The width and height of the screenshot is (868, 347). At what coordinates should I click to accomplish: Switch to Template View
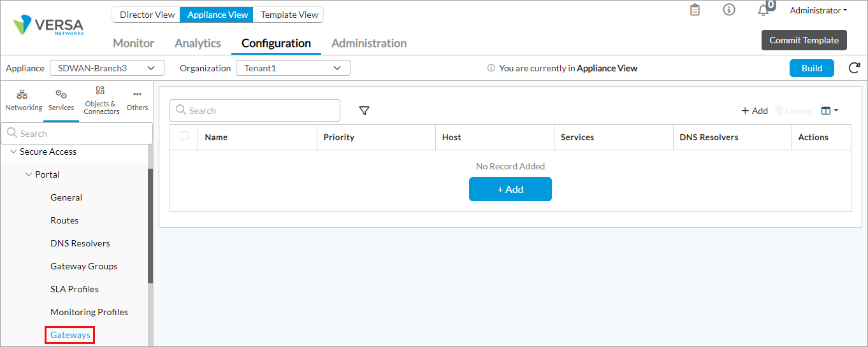(289, 15)
